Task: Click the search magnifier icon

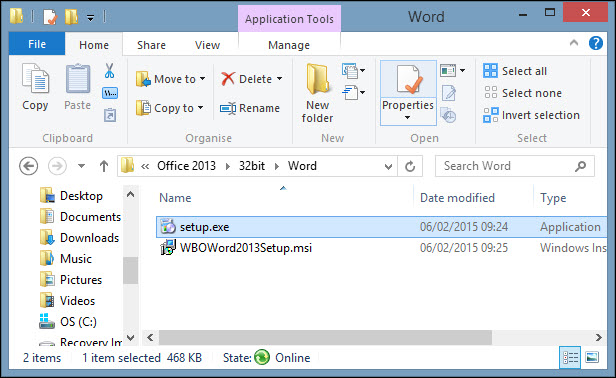Action: click(580, 166)
